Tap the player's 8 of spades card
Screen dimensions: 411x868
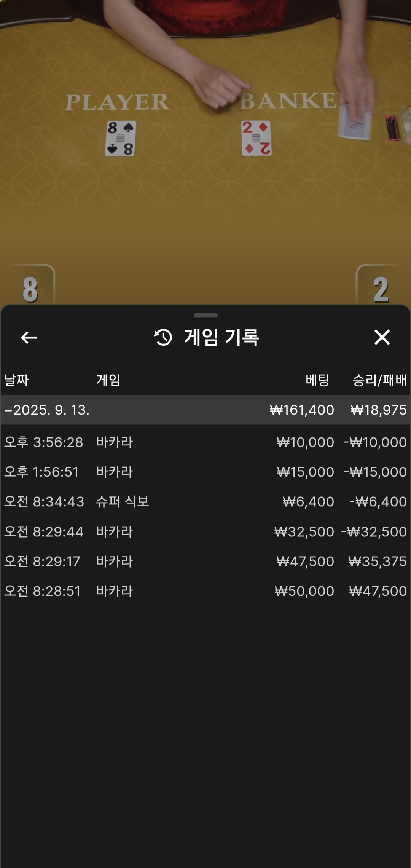point(120,139)
